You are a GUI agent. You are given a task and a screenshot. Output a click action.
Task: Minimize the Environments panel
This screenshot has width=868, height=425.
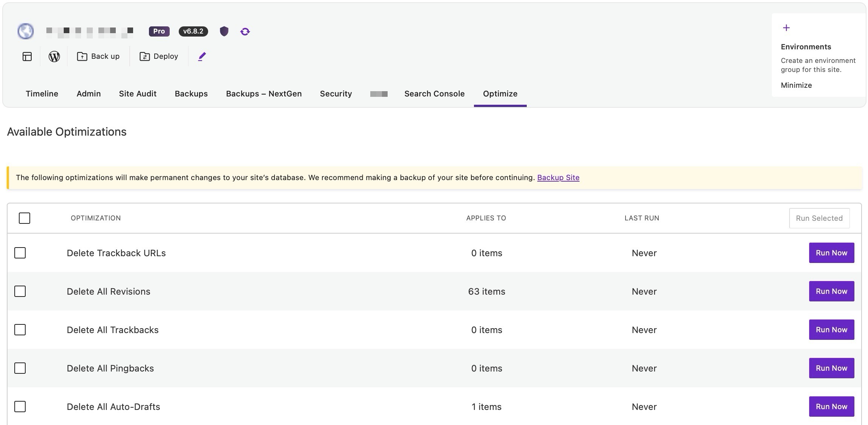796,85
